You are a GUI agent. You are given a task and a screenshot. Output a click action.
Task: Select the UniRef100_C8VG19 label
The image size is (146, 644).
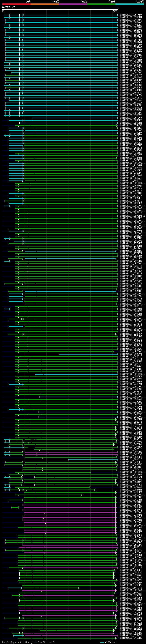[131, 143]
